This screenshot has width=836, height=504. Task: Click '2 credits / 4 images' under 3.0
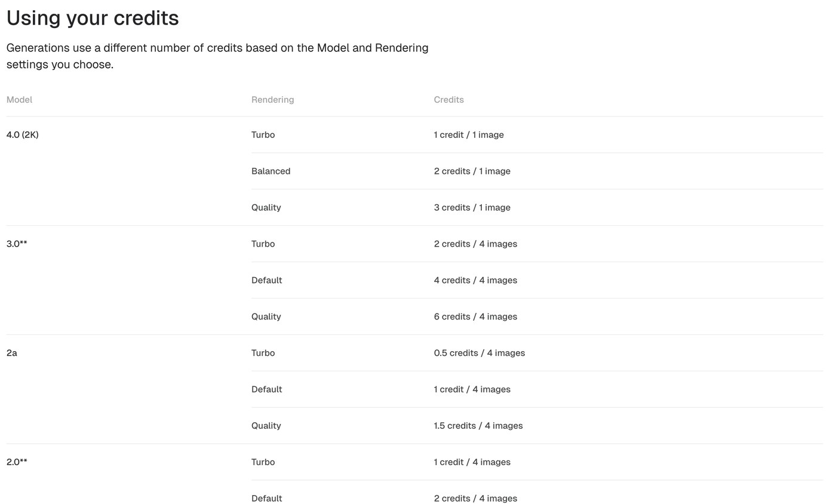pyautogui.click(x=475, y=244)
